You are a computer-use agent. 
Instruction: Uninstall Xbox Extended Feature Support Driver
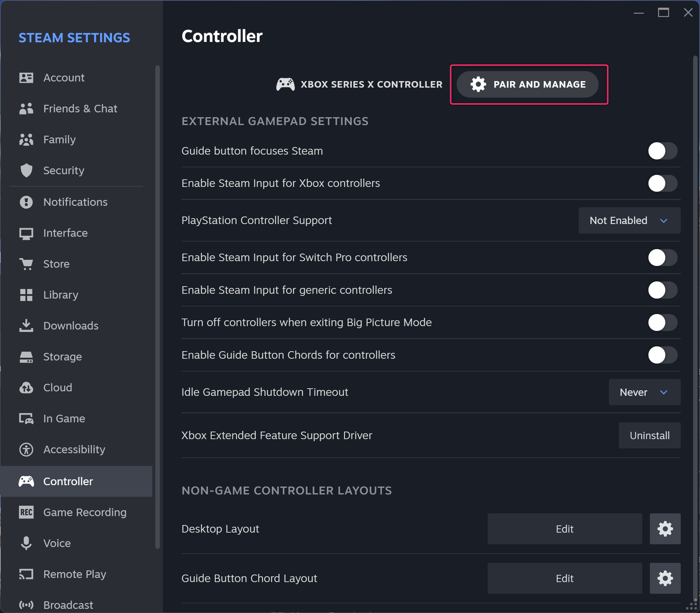pos(649,435)
